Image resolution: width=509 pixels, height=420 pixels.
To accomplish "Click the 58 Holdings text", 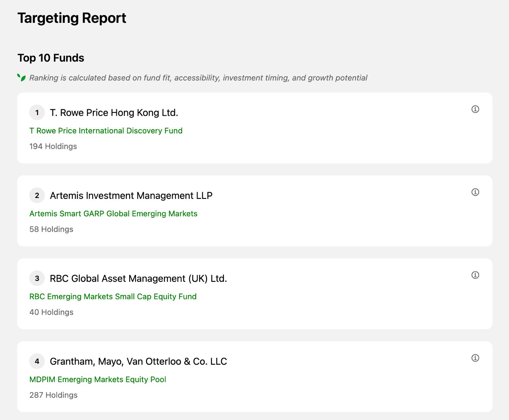I will click(x=51, y=229).
